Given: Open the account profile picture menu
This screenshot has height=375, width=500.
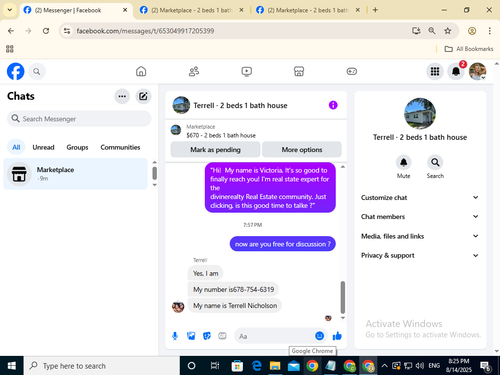Looking at the screenshot, I should (477, 71).
